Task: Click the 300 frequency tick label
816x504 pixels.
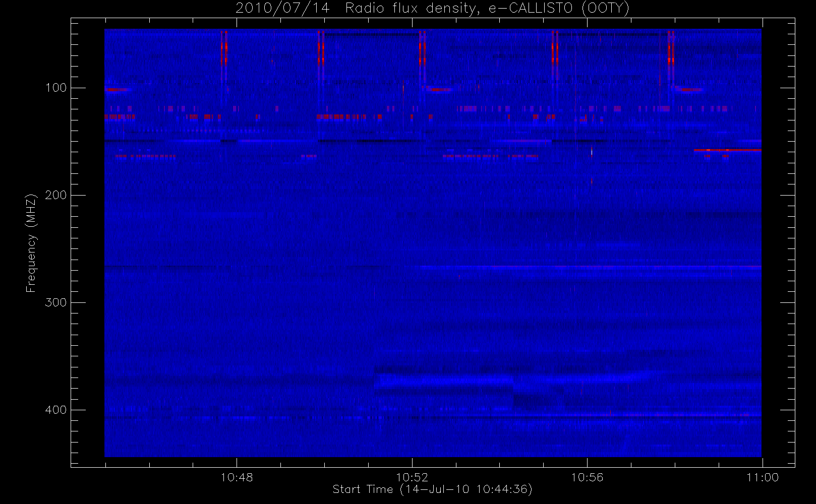Action: point(55,302)
